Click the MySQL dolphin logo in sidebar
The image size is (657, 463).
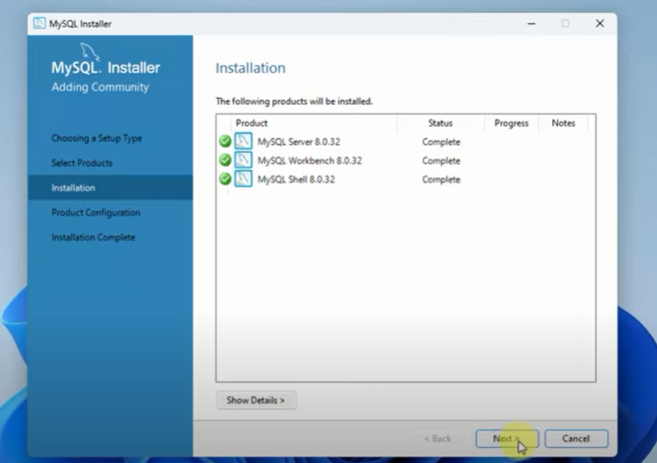89,52
